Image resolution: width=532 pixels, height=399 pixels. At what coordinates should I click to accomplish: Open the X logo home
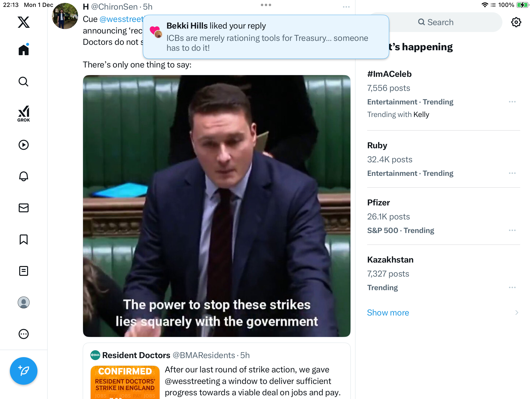[24, 22]
